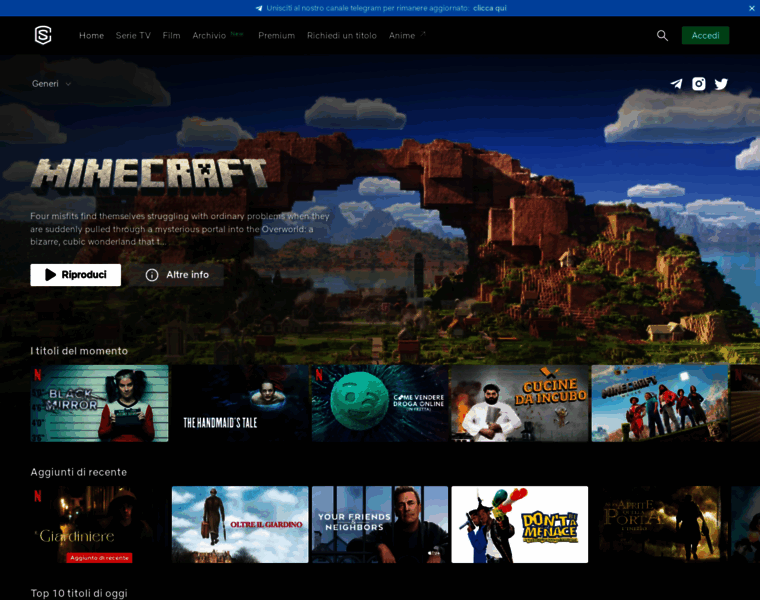Open search with the magnifier icon
This screenshot has height=600, width=760.
coord(662,35)
